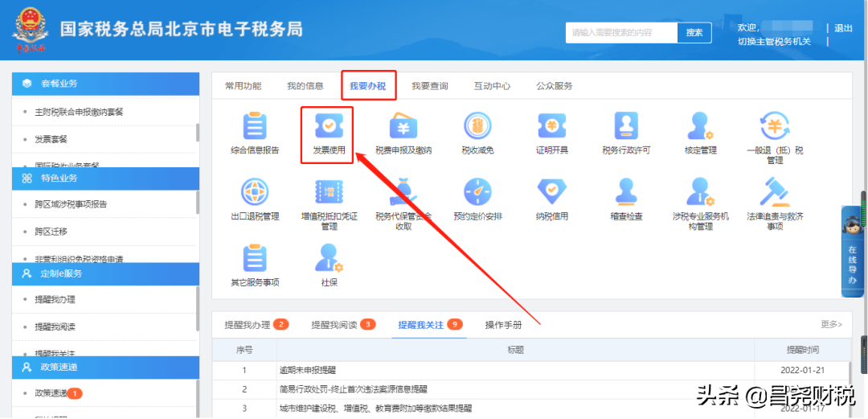
Task: Click the 退出 logout link
Action: (843, 28)
